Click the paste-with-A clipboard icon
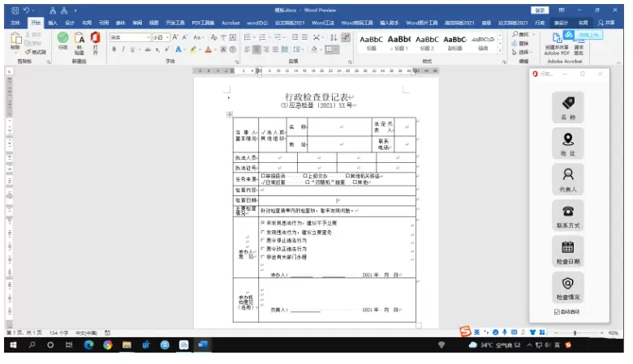633x364 pixels. point(80,38)
